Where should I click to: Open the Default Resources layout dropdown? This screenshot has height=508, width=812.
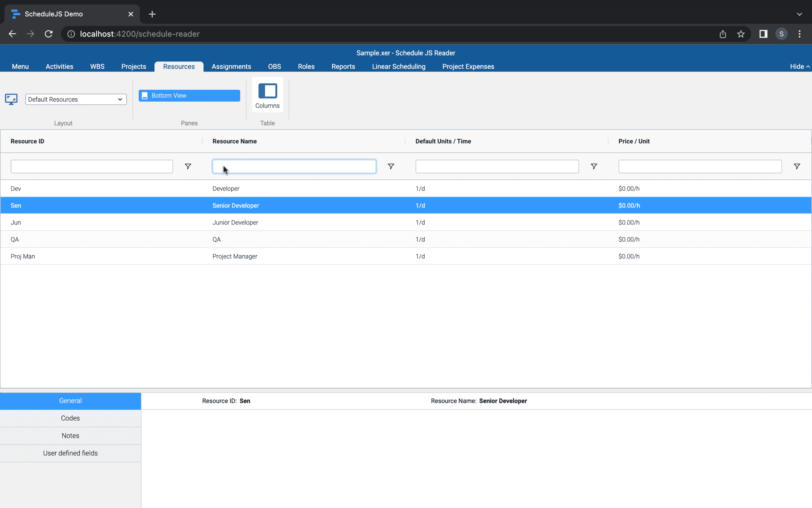point(76,99)
